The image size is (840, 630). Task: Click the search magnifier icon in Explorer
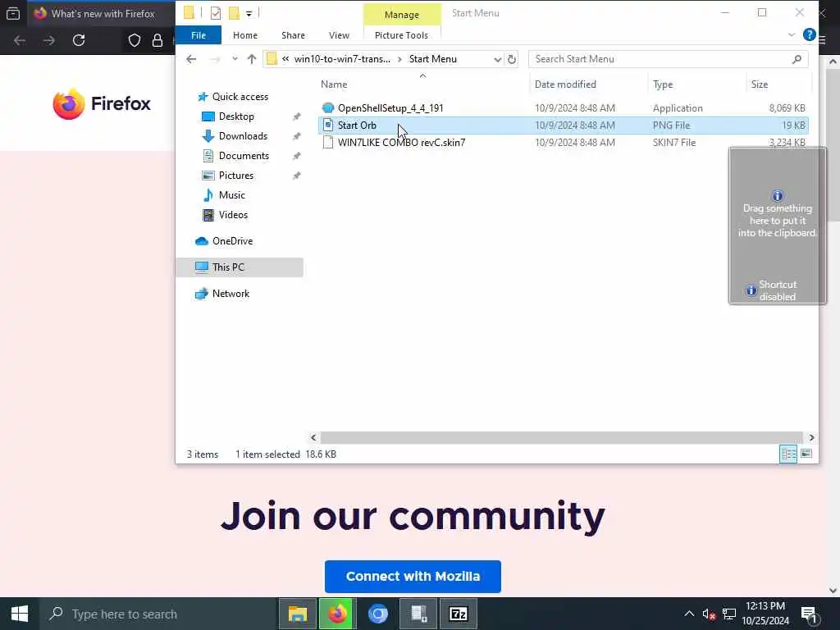tap(797, 59)
